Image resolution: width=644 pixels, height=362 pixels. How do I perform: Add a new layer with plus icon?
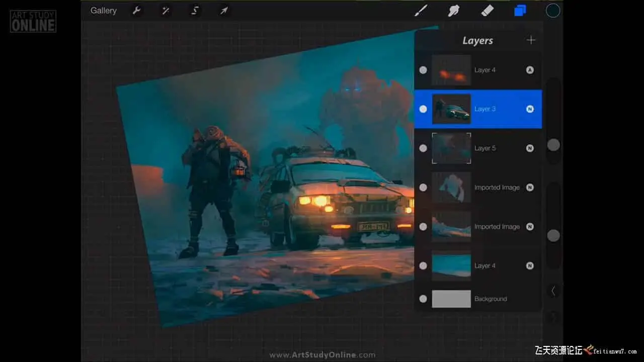pyautogui.click(x=531, y=40)
